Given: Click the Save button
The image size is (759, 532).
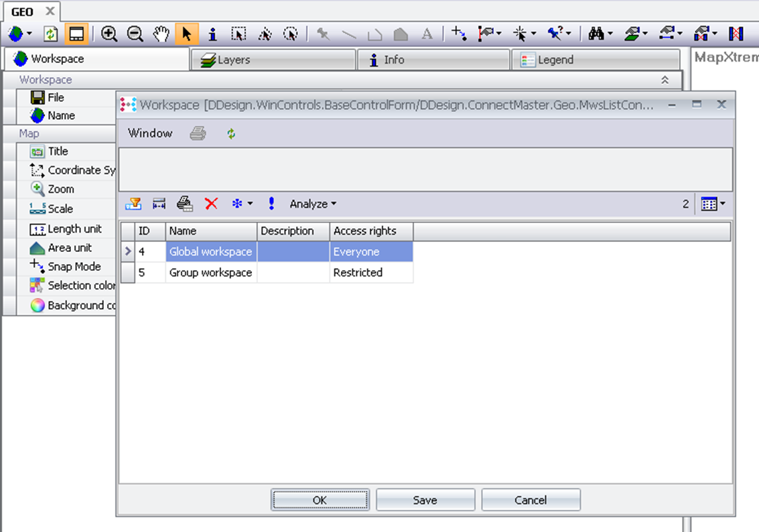Looking at the screenshot, I should click(x=425, y=500).
